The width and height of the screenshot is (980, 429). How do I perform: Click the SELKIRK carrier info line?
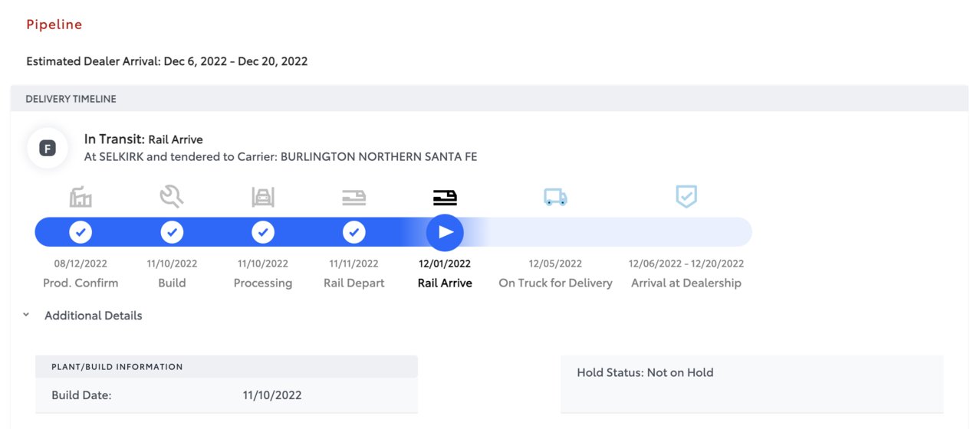pos(281,157)
